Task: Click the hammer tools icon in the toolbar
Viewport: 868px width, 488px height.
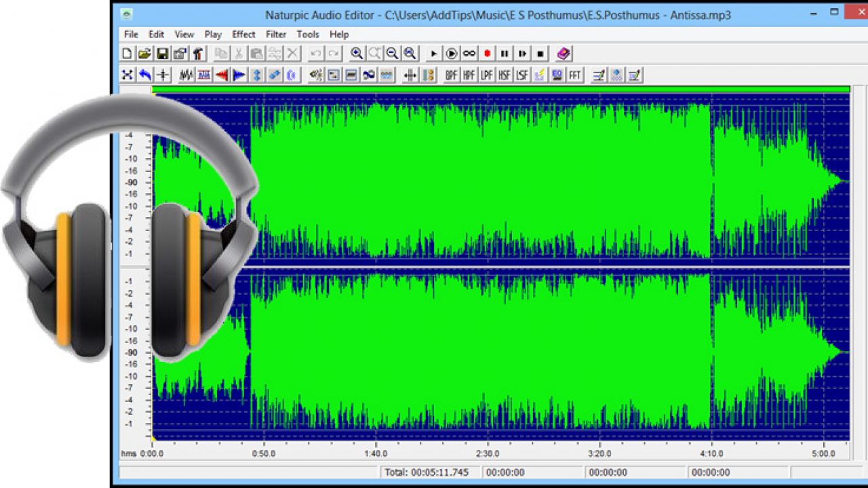Action: [197, 54]
